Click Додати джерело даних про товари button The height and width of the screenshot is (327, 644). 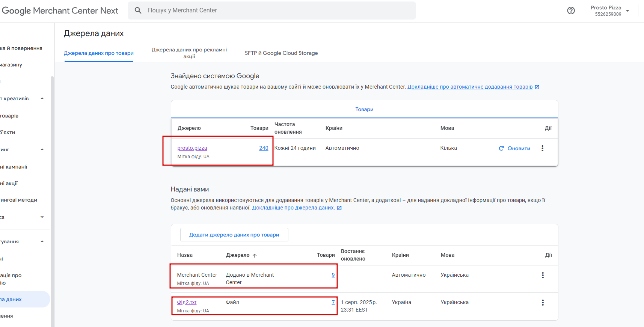(234, 235)
